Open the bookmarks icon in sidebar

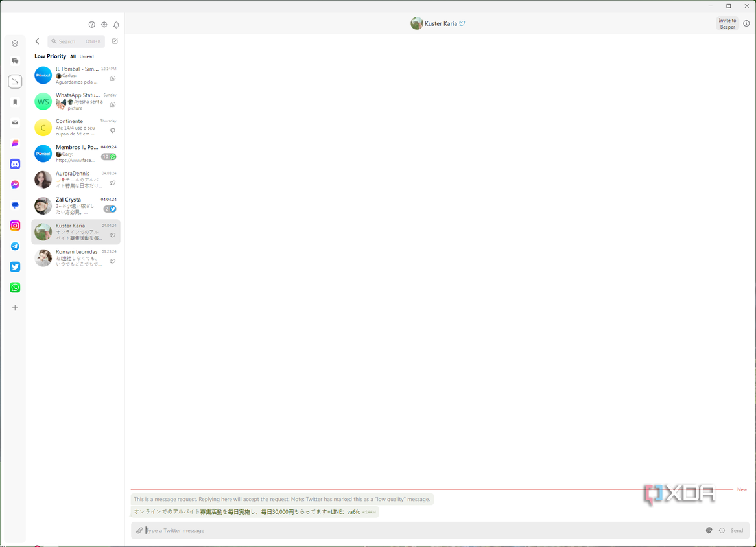pos(15,102)
